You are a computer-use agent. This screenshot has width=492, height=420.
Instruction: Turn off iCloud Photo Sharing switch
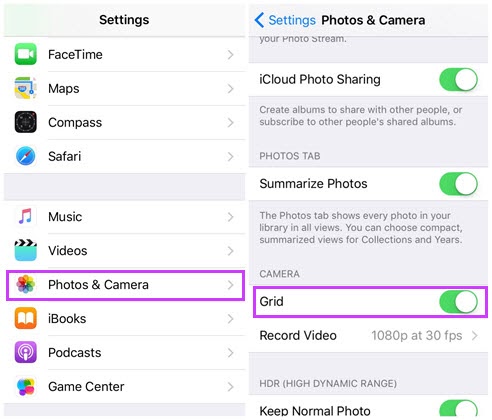pyautogui.click(x=458, y=80)
